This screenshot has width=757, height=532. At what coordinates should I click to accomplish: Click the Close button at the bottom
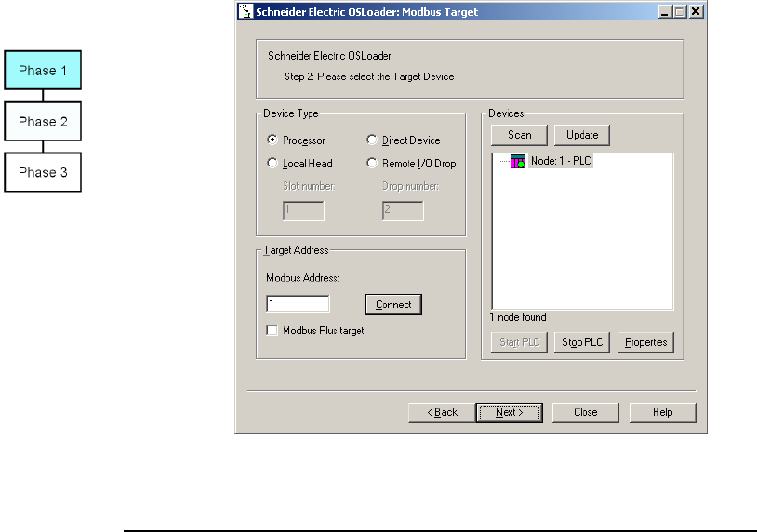tap(586, 413)
